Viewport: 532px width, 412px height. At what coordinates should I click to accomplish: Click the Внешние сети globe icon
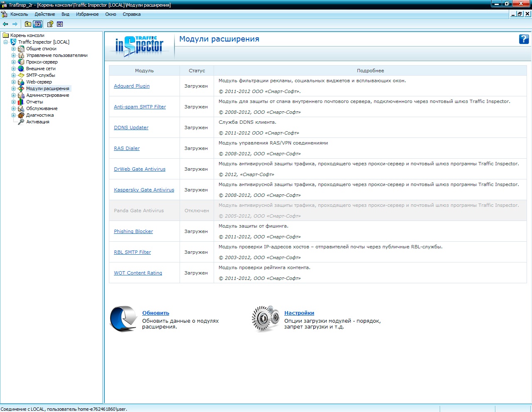tap(21, 69)
